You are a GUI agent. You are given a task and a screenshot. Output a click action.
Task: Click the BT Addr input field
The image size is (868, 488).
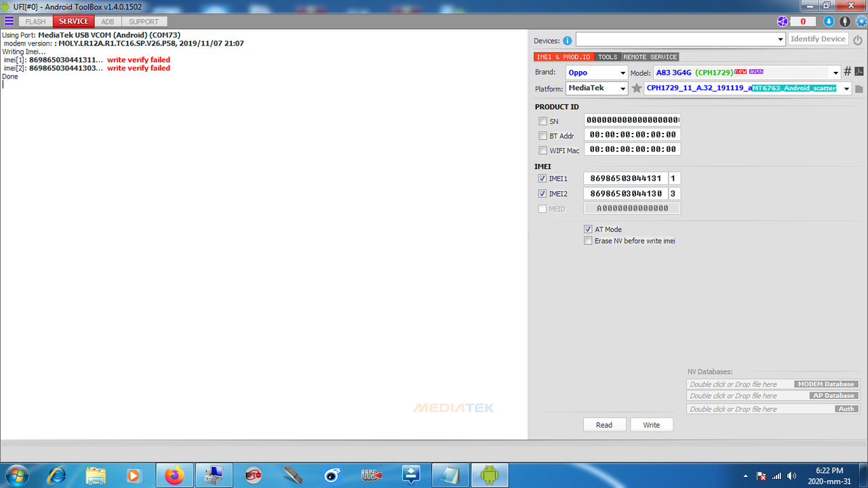(x=632, y=135)
